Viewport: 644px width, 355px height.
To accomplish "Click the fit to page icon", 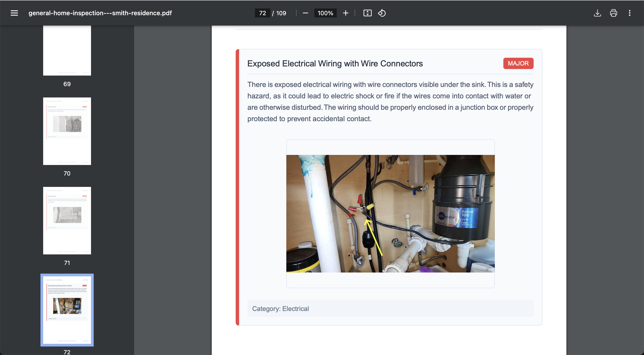I will tap(367, 13).
